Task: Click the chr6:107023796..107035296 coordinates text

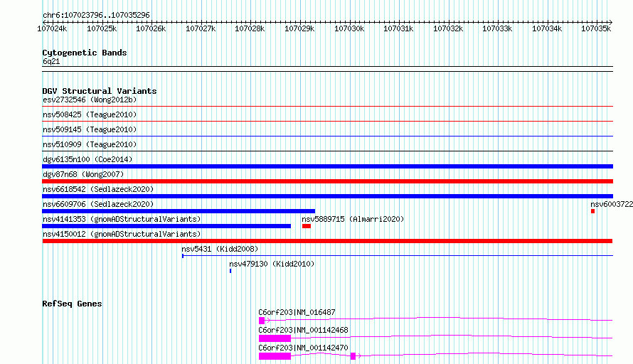Action: click(96, 15)
